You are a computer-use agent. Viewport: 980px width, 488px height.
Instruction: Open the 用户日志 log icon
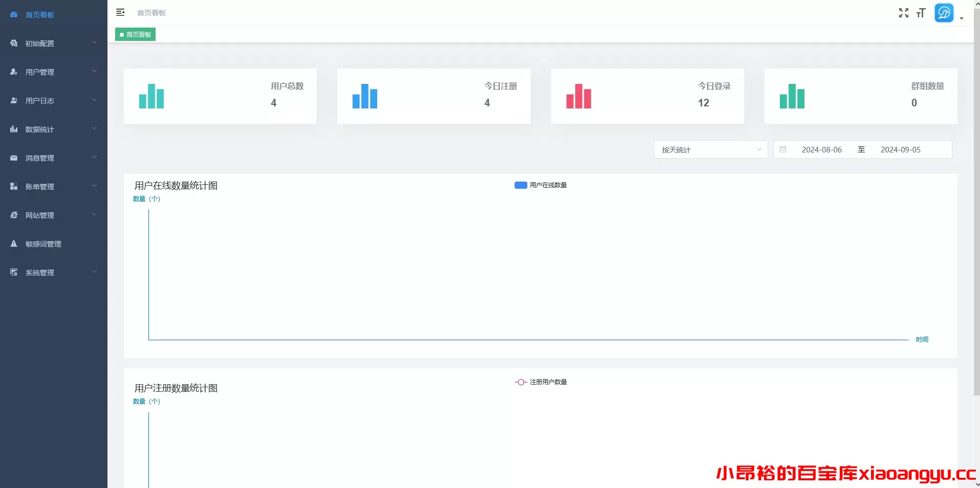point(13,100)
